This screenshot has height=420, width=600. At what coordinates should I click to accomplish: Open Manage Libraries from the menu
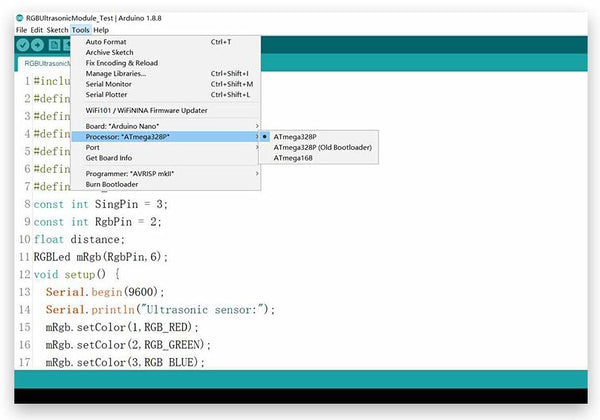116,73
